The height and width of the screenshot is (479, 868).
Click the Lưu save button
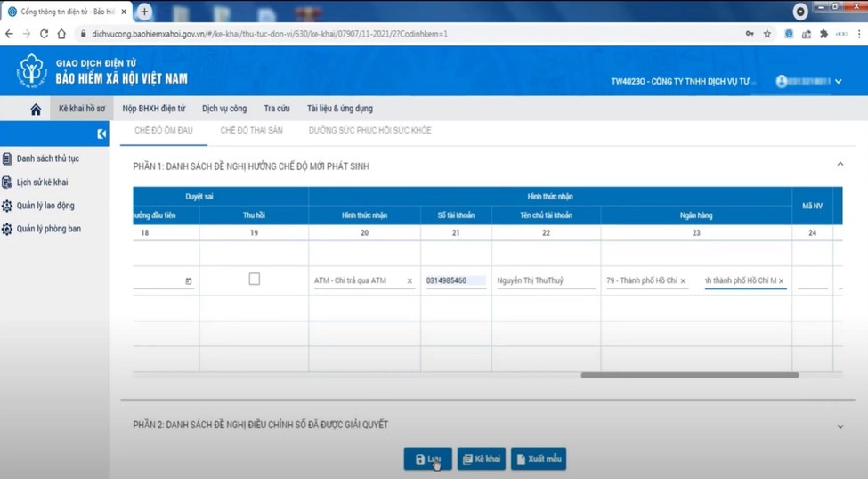pyautogui.click(x=427, y=459)
